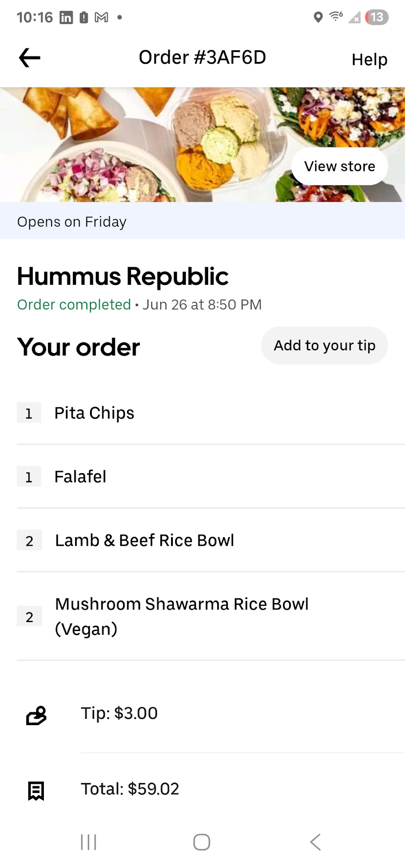
Task: Tap the Hummus Republic store name
Action: pyautogui.click(x=123, y=276)
